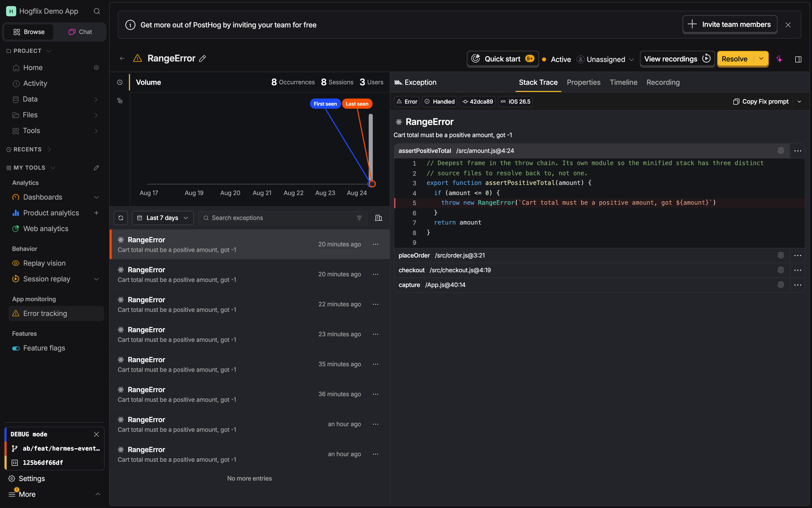Switch to the Properties tab
The image size is (812, 508).
(584, 82)
